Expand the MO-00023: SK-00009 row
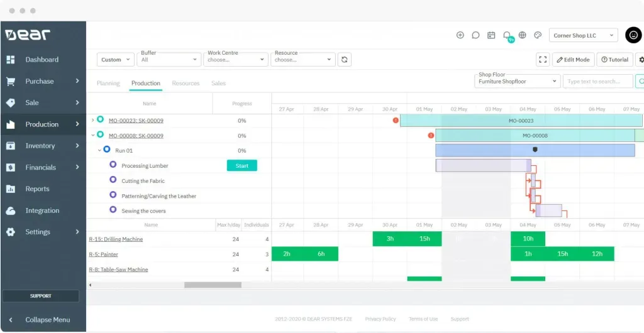 click(93, 120)
